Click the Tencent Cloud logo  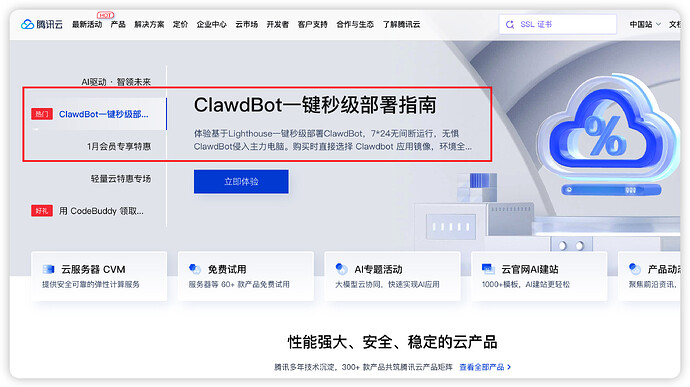tap(42, 24)
